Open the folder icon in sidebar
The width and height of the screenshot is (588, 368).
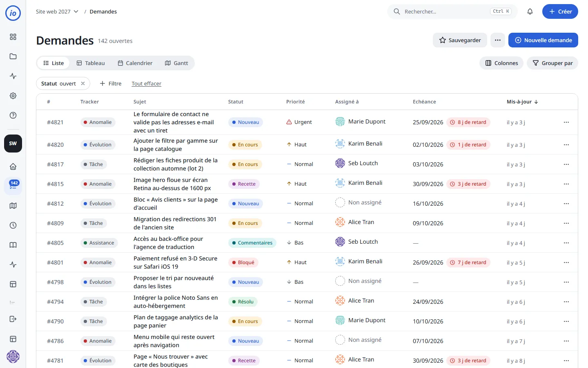(x=13, y=56)
